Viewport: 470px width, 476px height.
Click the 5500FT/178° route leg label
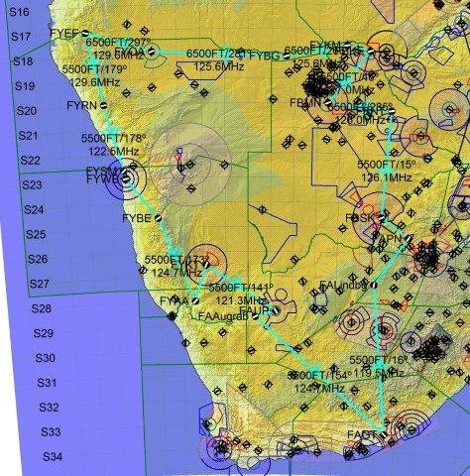click(114, 138)
